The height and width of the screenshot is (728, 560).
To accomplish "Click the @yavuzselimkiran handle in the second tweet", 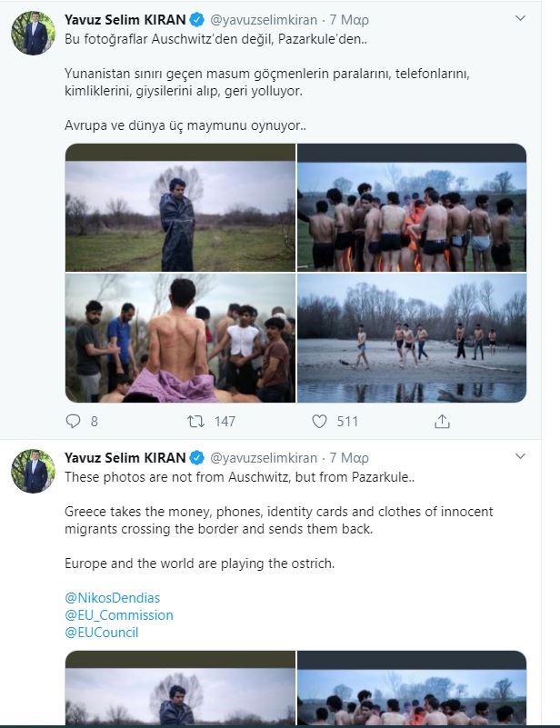I will point(264,457).
